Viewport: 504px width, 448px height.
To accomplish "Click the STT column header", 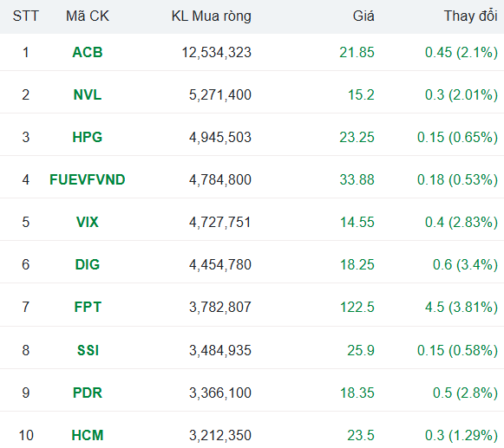I will (x=26, y=16).
